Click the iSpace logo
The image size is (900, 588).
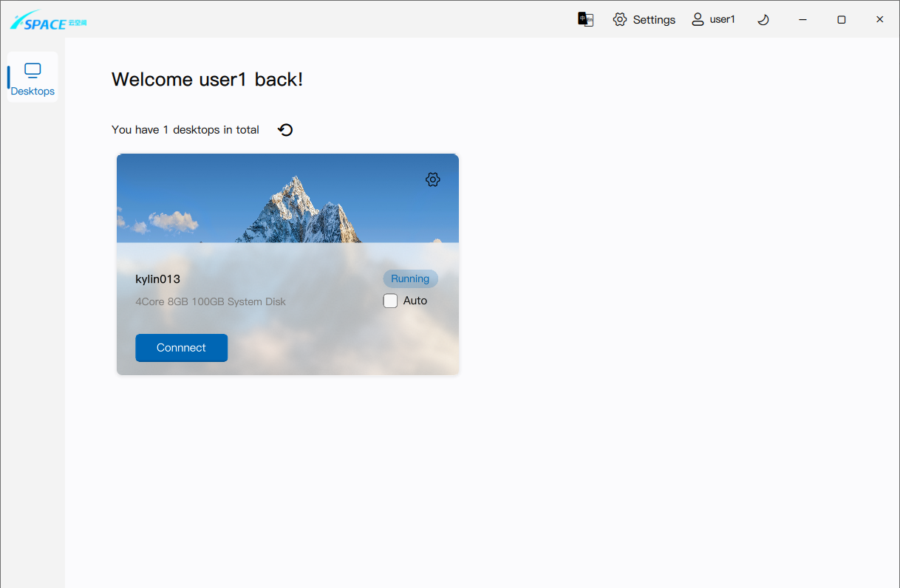[x=48, y=21]
